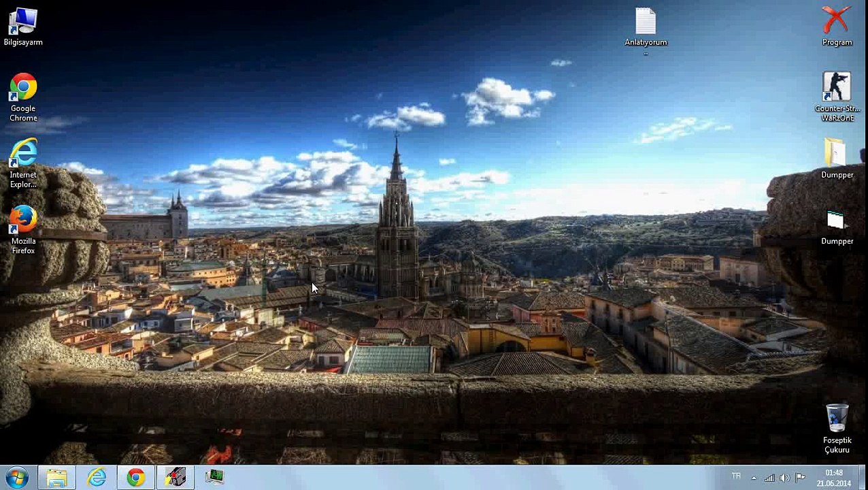
Task: Open the red-and-grey app icon after Chrome on the taskbar
Action: tap(176, 478)
